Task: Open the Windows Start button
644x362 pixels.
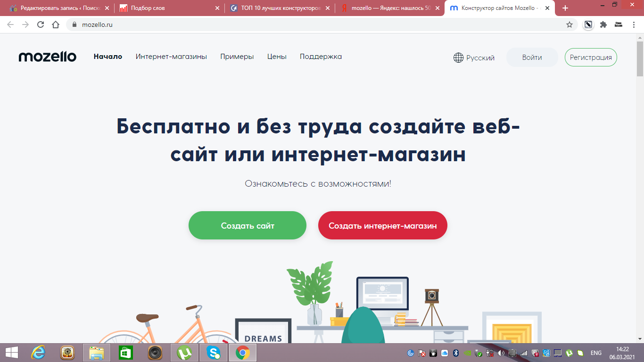Action: 12,353
